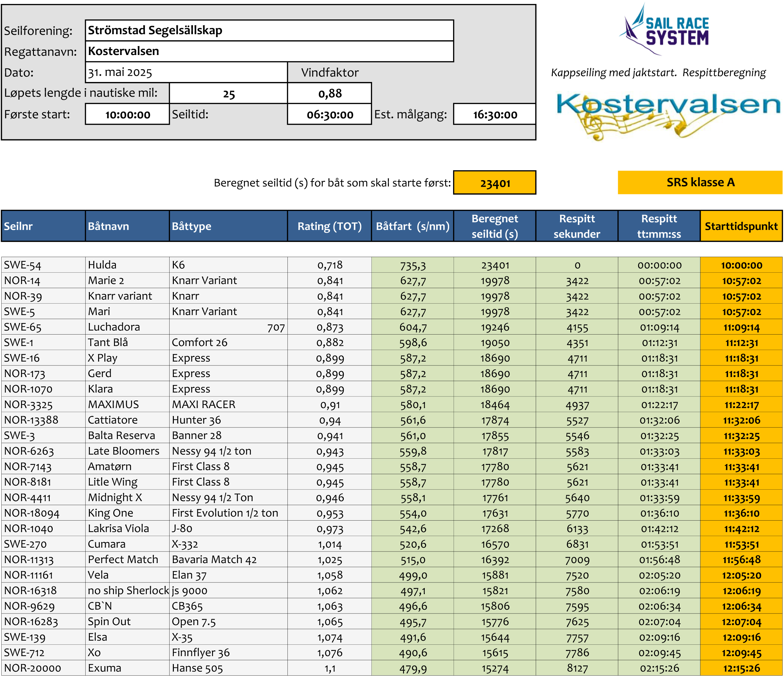The height and width of the screenshot is (677, 784).
Task: Click the Starttidspunkt column header
Action: 741,226
